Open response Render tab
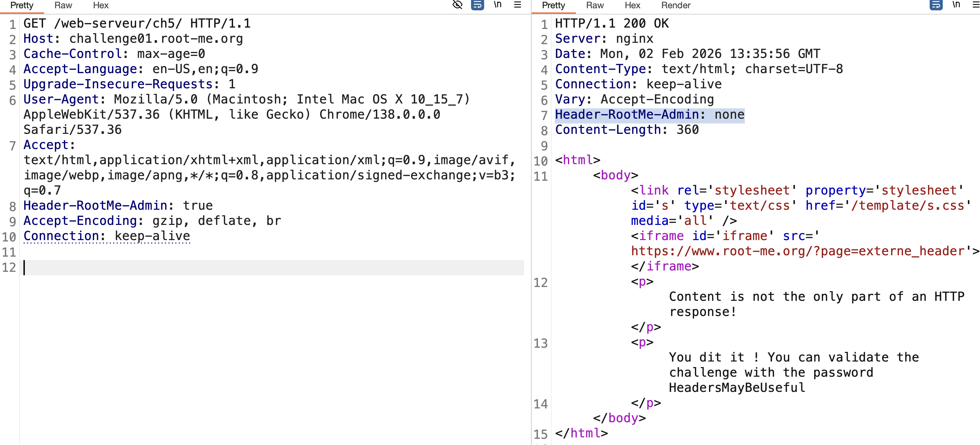Viewport: 980px width, 445px height. coord(676,5)
